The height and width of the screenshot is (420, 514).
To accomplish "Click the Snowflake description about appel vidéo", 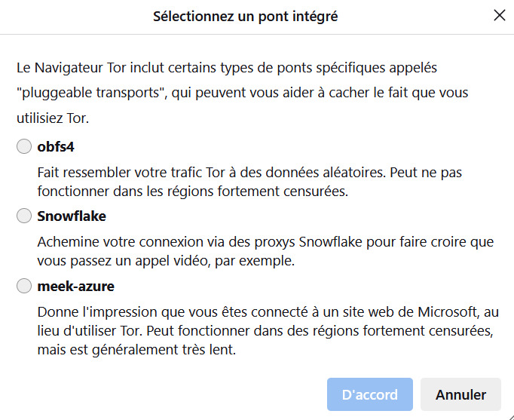I will (x=265, y=251).
